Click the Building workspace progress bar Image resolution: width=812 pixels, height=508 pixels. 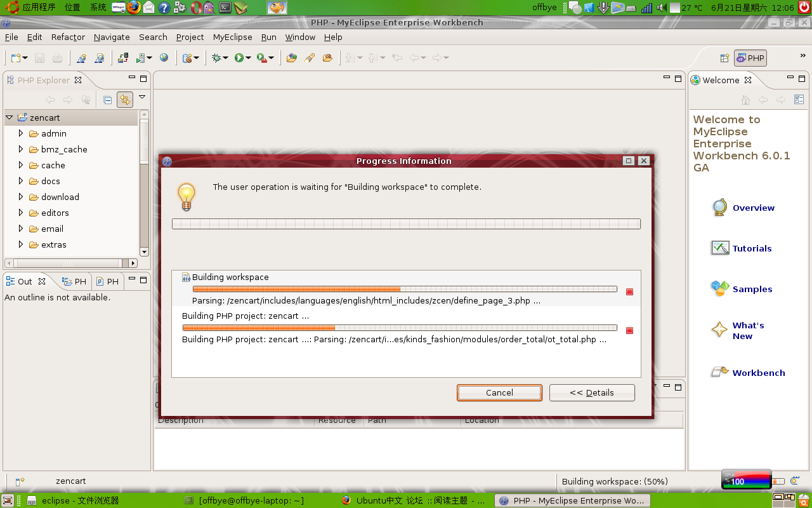(x=405, y=289)
